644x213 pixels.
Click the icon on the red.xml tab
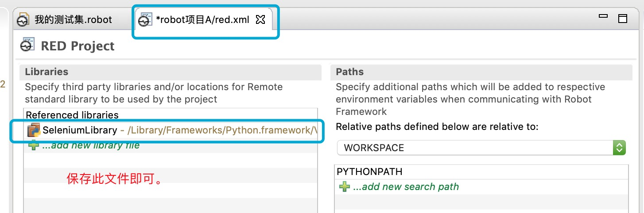pos(144,20)
